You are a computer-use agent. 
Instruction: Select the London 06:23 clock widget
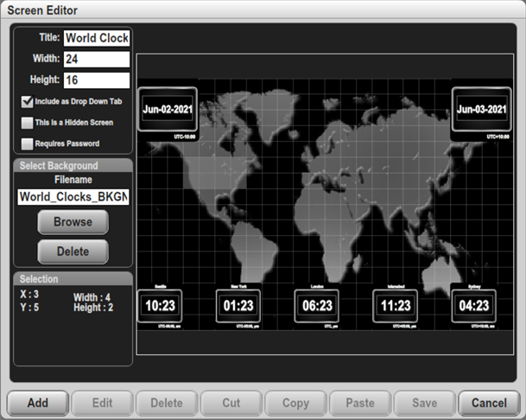pos(318,306)
